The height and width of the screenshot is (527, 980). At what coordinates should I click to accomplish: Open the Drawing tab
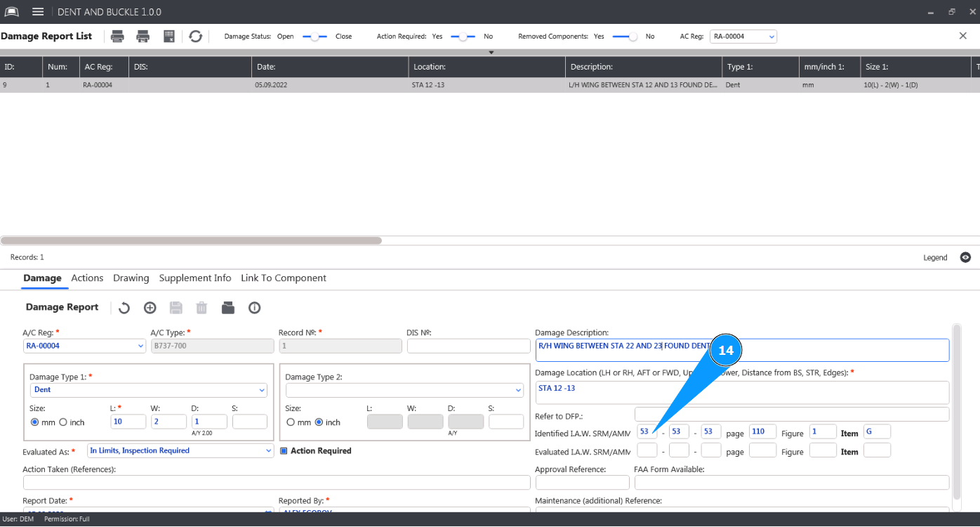(131, 278)
